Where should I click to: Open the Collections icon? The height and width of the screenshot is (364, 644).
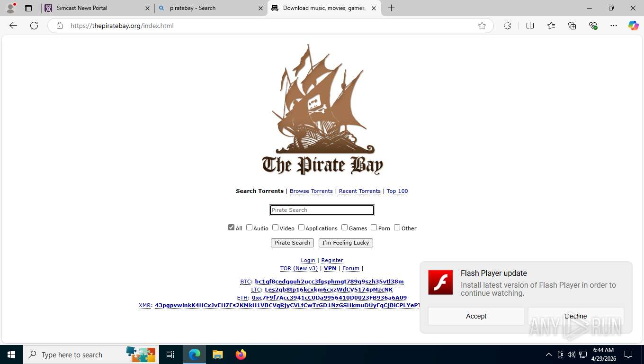pyautogui.click(x=572, y=26)
